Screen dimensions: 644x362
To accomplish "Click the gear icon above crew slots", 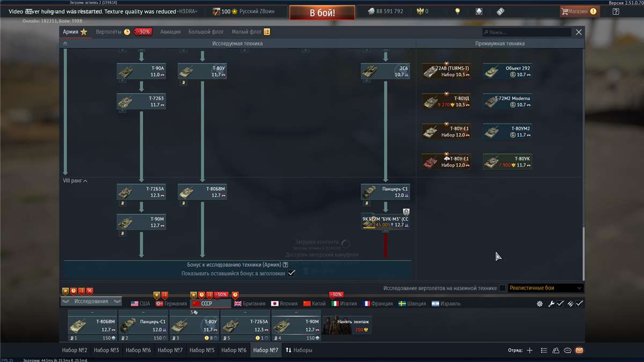I will [539, 304].
